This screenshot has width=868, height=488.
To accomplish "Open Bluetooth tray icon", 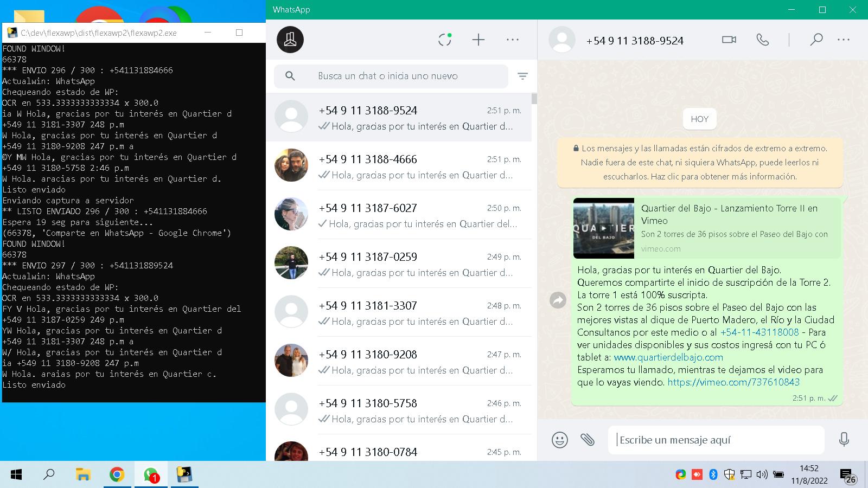I will pos(713,475).
